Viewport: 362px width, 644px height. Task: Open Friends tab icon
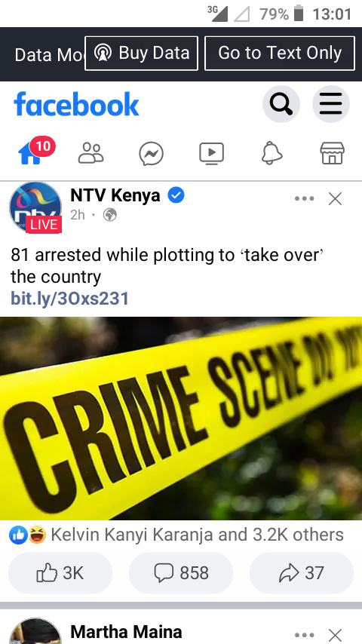click(x=90, y=153)
